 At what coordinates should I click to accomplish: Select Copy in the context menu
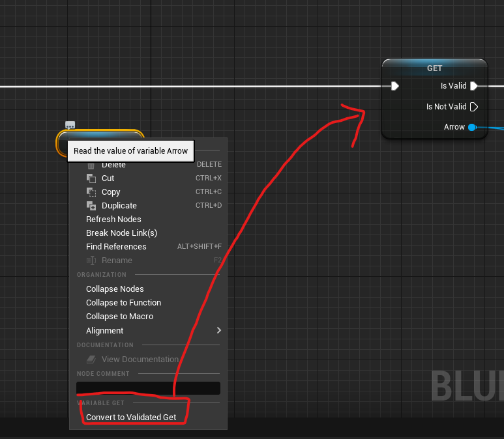click(x=148, y=192)
